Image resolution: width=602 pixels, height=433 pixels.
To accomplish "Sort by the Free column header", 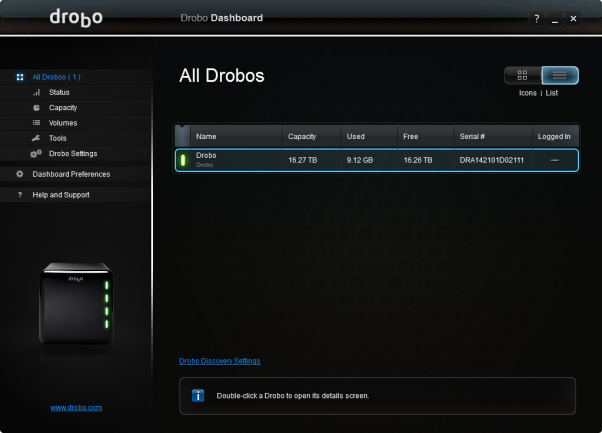I will pos(426,136).
